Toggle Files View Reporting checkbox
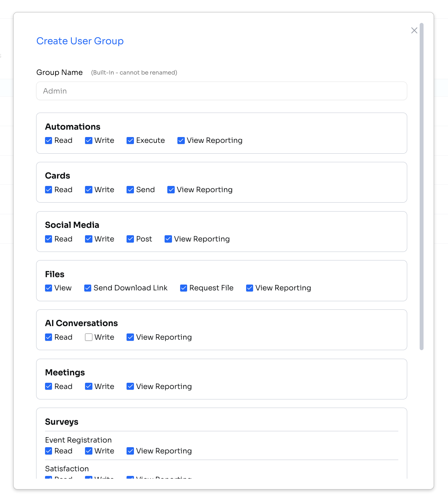The image size is (448, 500). [250, 288]
